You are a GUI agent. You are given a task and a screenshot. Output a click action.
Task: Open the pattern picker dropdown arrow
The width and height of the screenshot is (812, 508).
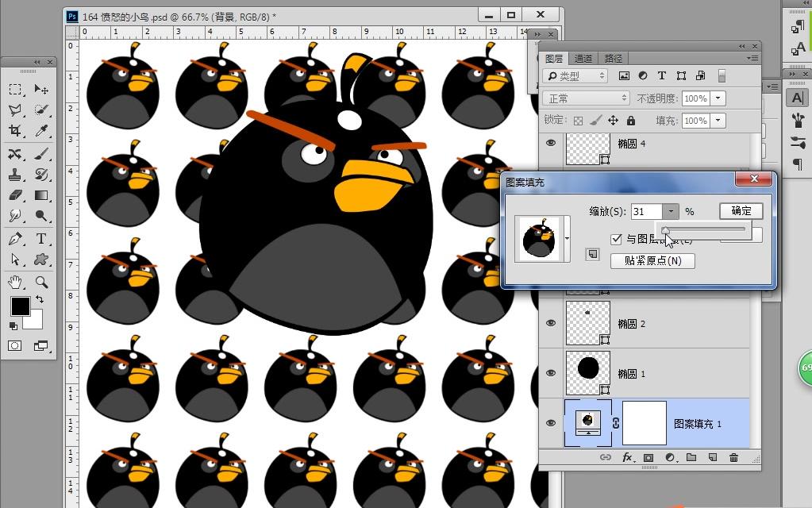coord(567,239)
